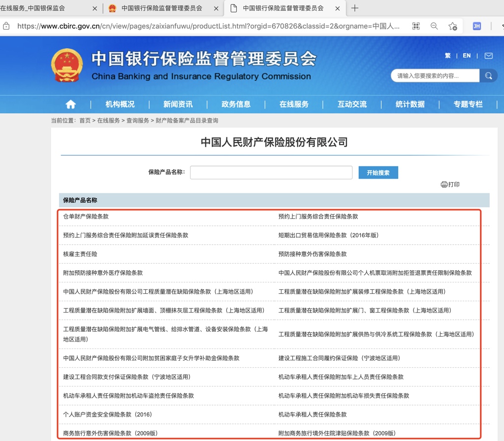Click 首页 in the breadcrumb
The image size is (504, 441).
pos(85,121)
